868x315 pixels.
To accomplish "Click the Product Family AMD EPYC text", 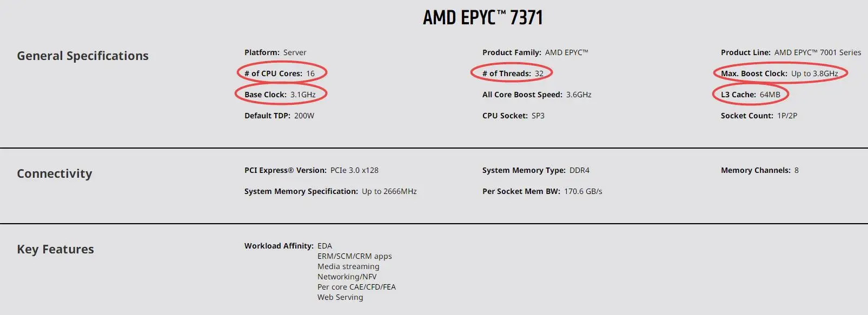I will click(x=535, y=52).
